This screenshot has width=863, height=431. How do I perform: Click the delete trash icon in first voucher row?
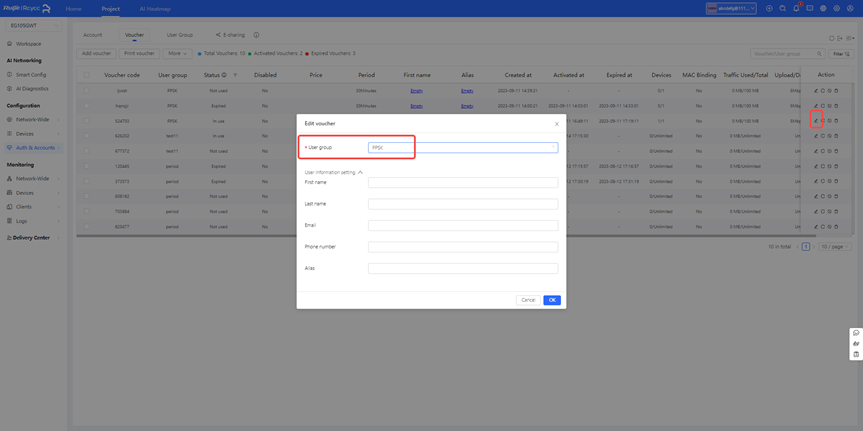[837, 91]
